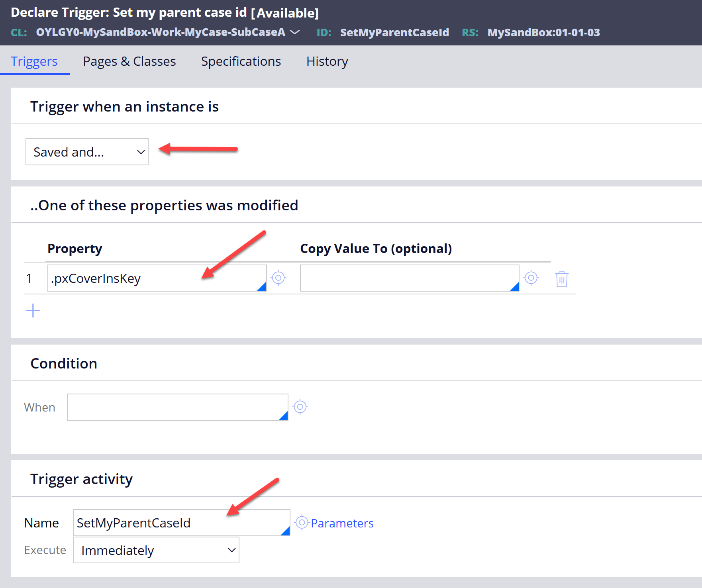The image size is (702, 588).
Task: Click the 'Trigger when an instance is' heading
Action: (x=124, y=107)
